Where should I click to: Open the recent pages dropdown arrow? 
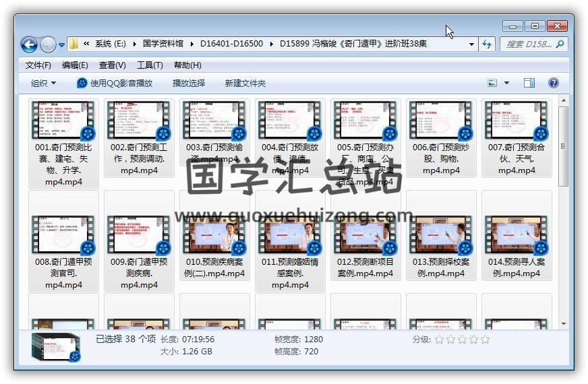tap(62, 45)
